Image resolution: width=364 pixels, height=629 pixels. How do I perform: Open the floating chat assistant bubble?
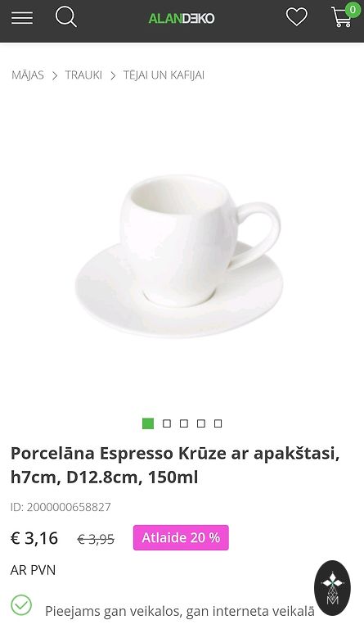click(x=332, y=588)
